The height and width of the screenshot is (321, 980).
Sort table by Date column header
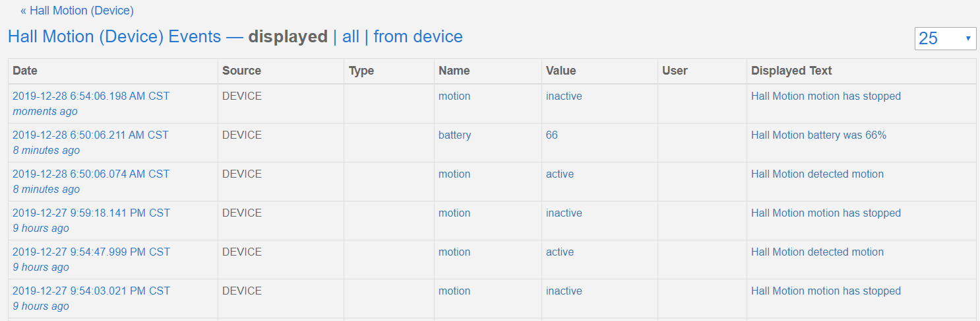[x=26, y=71]
